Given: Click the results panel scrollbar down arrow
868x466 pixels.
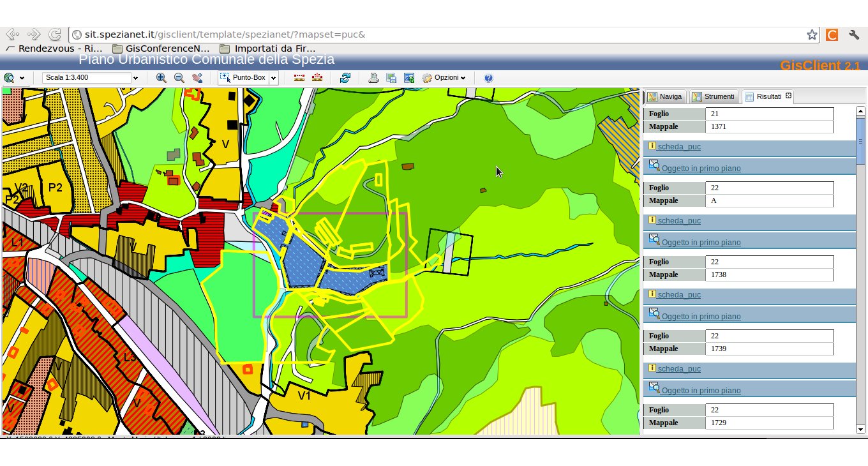Looking at the screenshot, I should click(x=860, y=430).
